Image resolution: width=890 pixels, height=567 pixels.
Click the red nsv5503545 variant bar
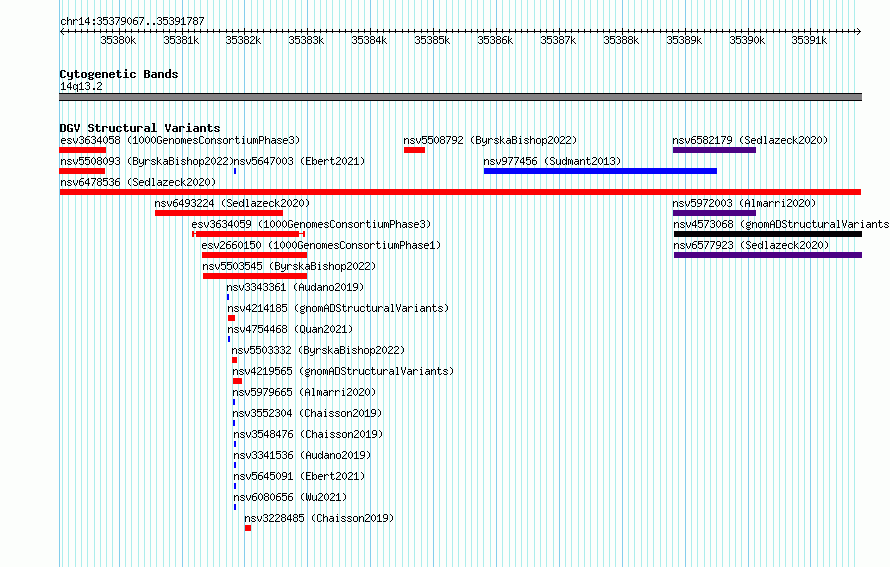(255, 276)
